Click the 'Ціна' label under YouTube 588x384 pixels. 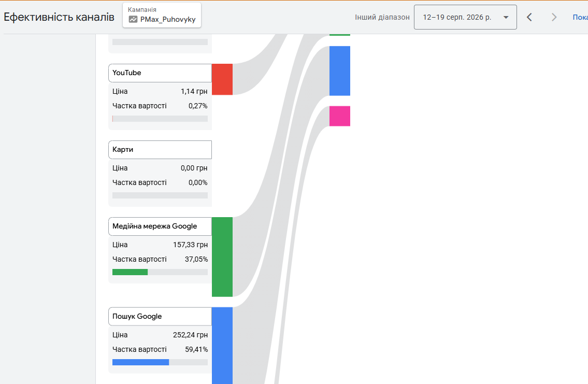point(120,92)
